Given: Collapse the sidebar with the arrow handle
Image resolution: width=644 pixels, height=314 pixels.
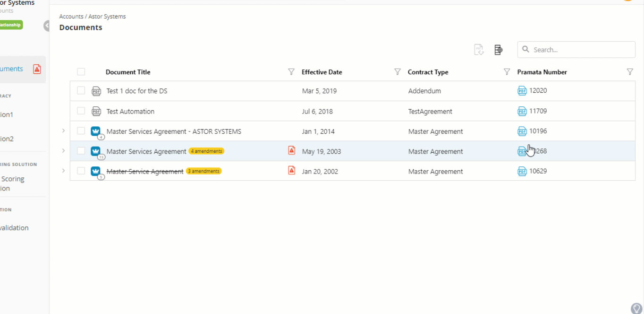Looking at the screenshot, I should 47,26.
